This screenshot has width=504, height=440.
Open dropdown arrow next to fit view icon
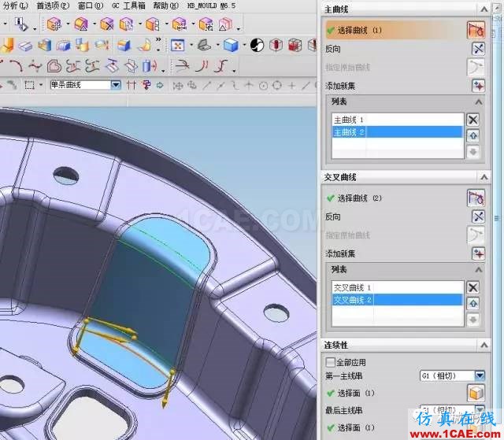pyautogui.click(x=191, y=46)
